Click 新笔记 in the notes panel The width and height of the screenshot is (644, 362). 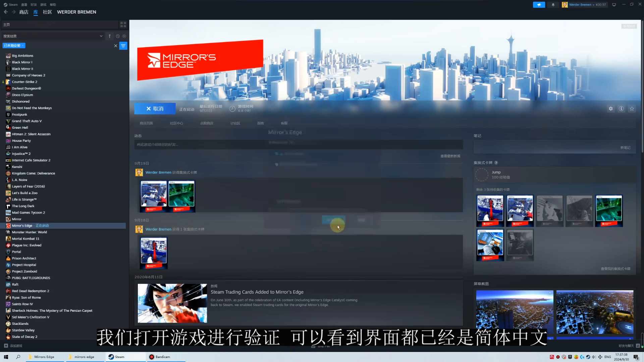click(x=625, y=148)
